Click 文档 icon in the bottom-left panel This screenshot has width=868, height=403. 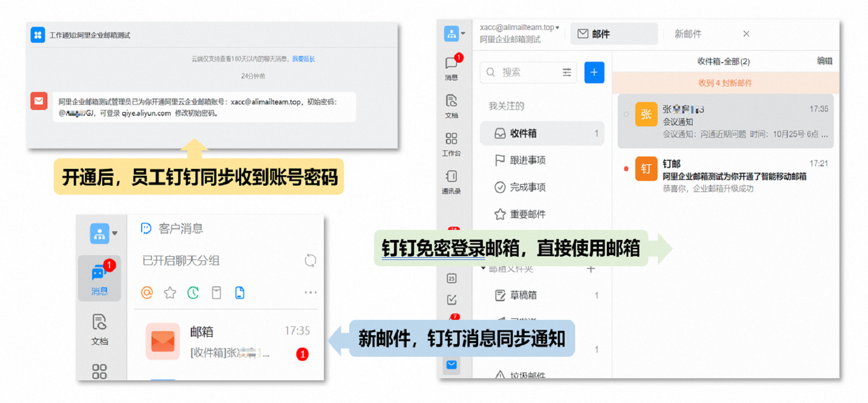coord(100,329)
